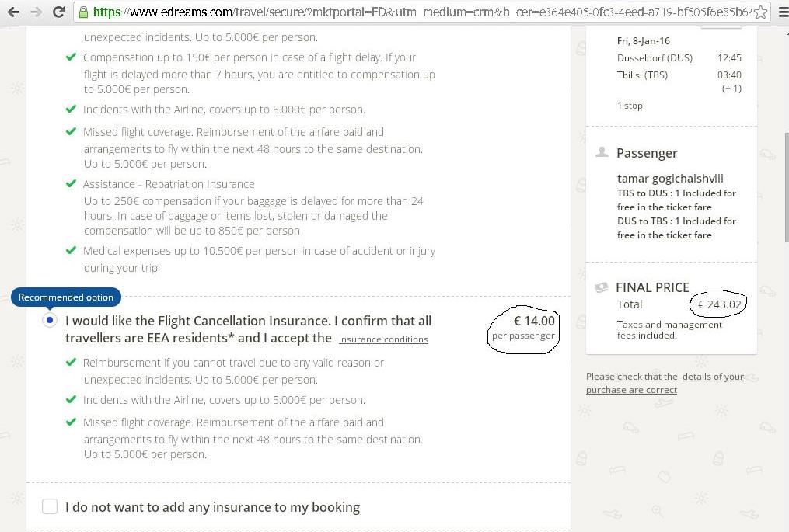This screenshot has height=532, width=789.
Task: Click the Passenger person icon
Action: (602, 153)
